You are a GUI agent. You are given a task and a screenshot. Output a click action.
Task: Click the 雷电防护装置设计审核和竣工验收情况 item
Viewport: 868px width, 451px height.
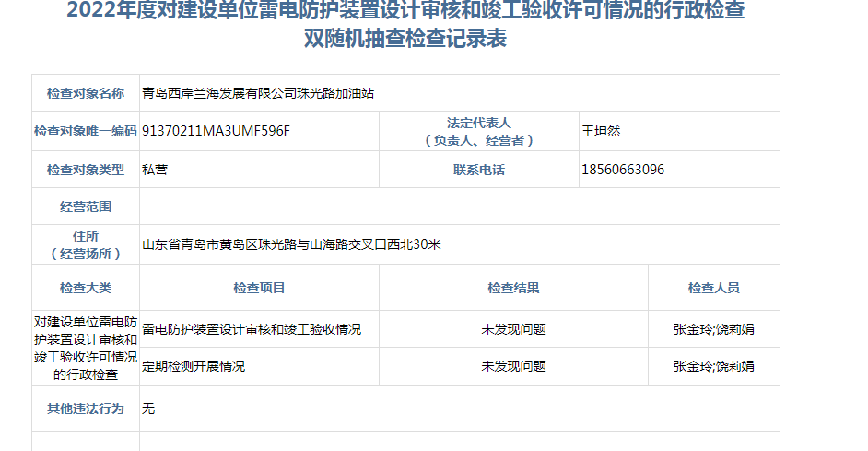252,329
